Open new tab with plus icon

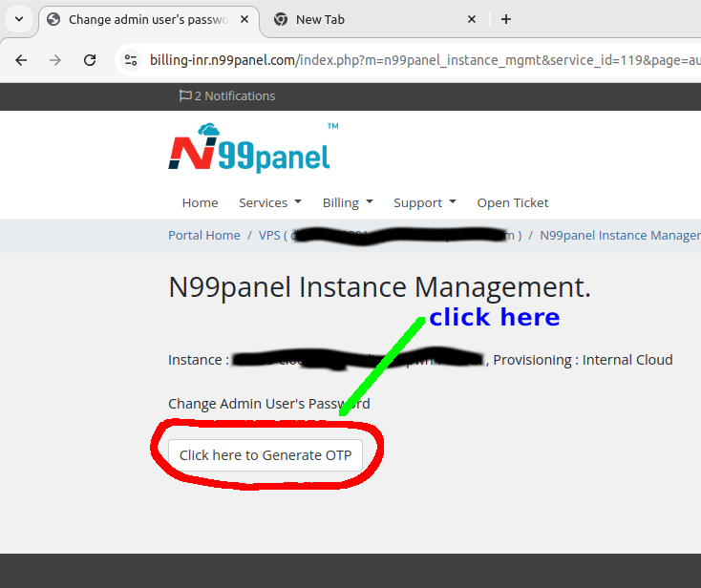[x=506, y=19]
